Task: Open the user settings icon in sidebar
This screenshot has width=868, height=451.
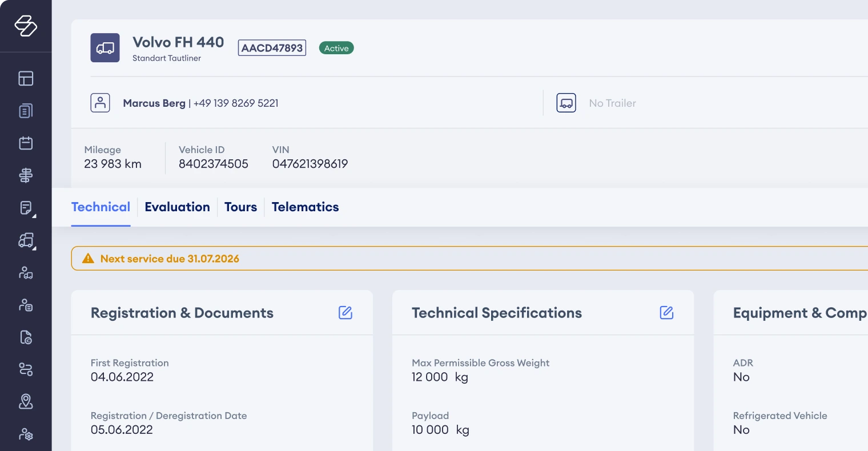Action: pyautogui.click(x=26, y=434)
